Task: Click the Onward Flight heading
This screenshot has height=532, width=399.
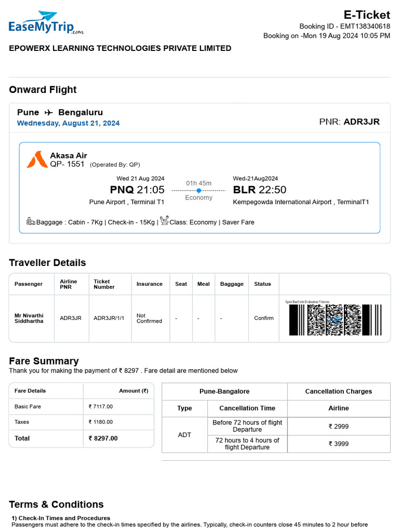Action: (43, 90)
